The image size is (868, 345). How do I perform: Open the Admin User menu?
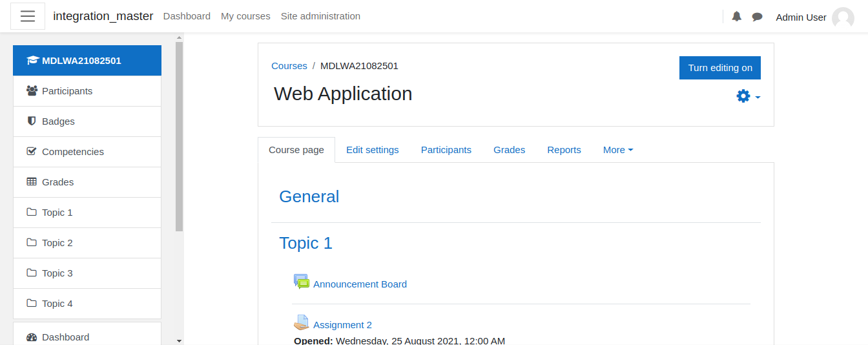(x=815, y=17)
